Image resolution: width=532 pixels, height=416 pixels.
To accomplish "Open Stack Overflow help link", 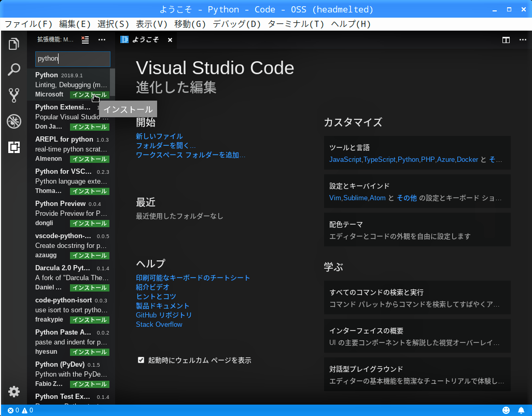I will coord(159,324).
